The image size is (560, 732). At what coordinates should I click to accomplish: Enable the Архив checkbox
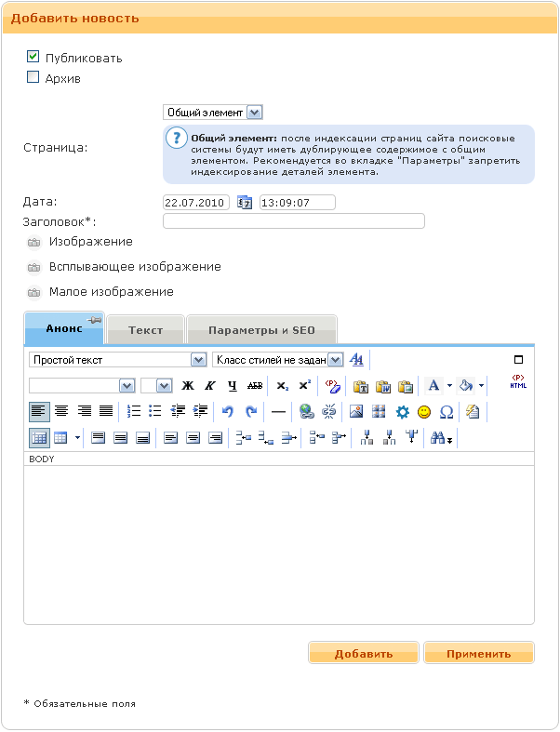[33, 78]
